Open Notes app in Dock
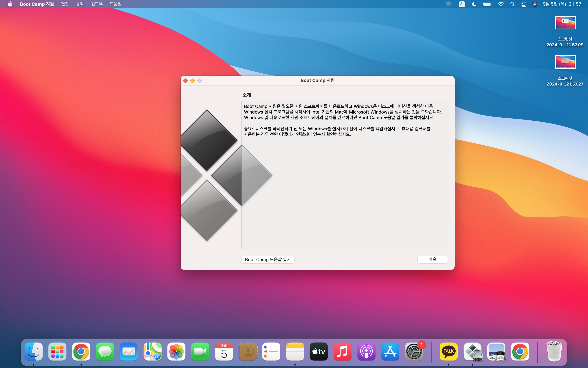Image resolution: width=588 pixels, height=368 pixels. [x=295, y=352]
